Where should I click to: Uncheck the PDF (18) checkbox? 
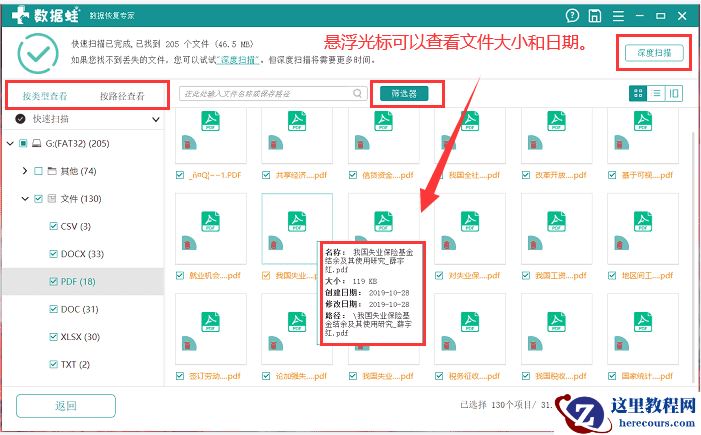tap(54, 281)
